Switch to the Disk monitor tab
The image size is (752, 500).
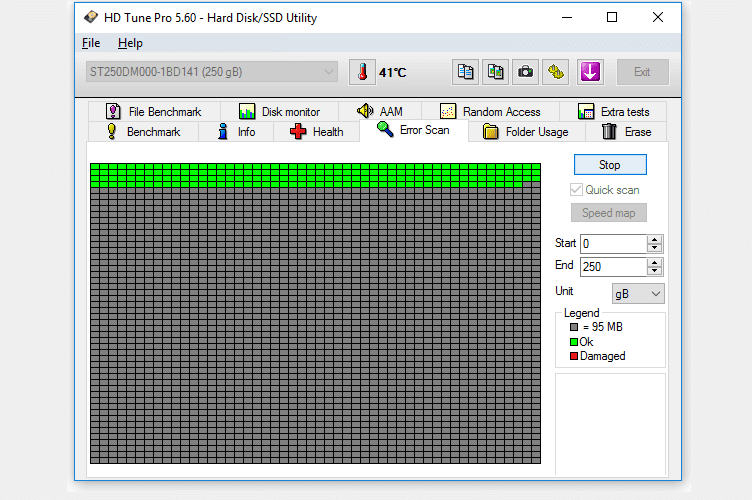(x=280, y=112)
